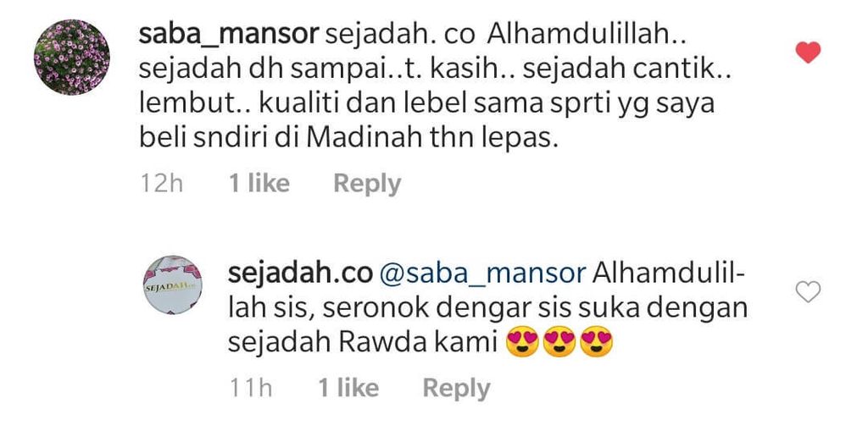Visit the sejadah.co username link
The width and height of the screenshot is (868, 431).
coord(301,275)
